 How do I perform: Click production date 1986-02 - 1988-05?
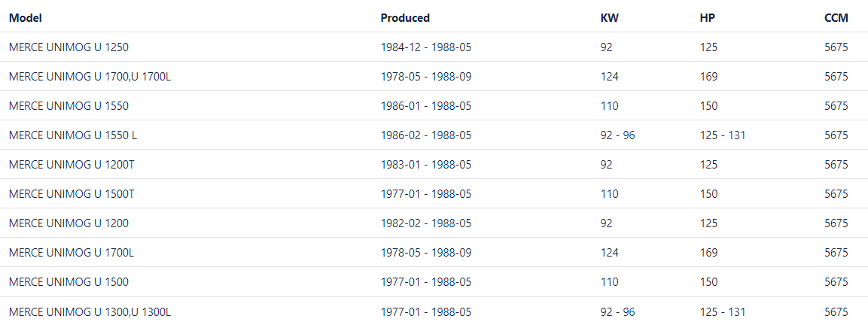point(426,135)
